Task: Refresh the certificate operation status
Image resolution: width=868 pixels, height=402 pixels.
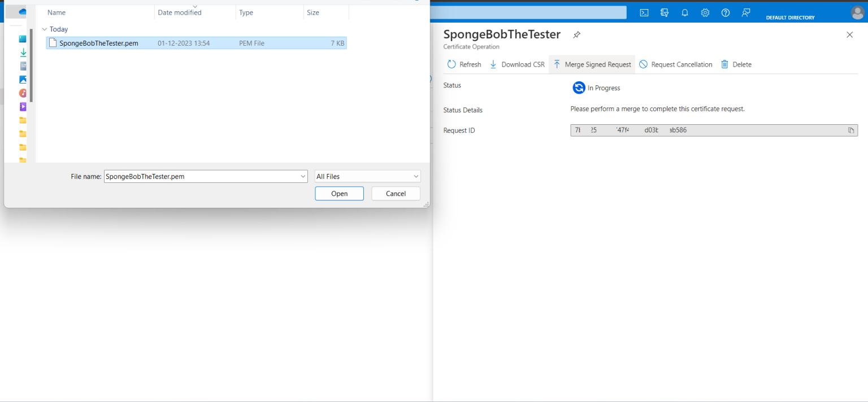Action: [464, 64]
